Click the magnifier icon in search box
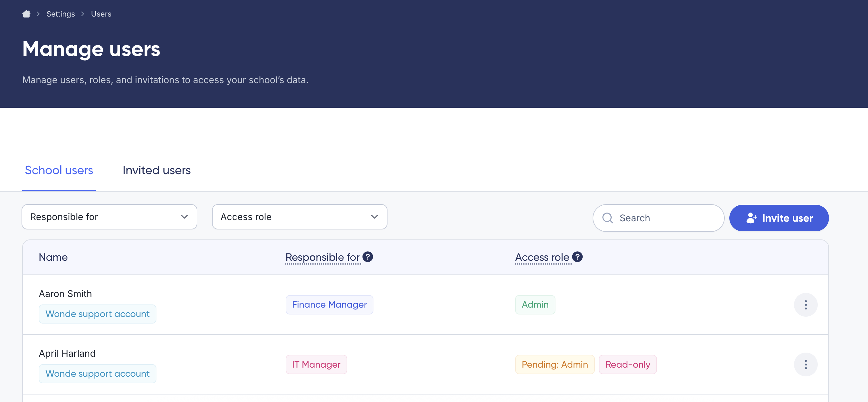 [x=607, y=218]
